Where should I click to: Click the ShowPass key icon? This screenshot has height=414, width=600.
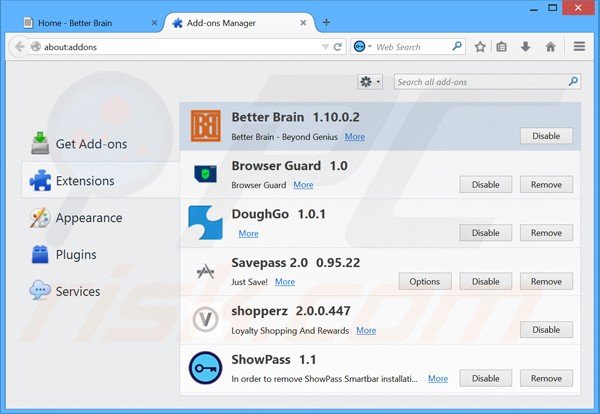tap(205, 368)
